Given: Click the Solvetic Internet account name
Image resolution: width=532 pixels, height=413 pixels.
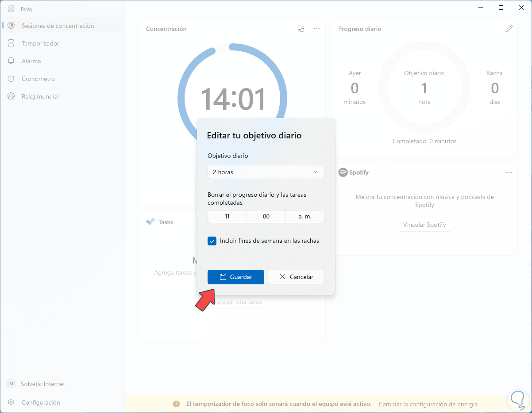Looking at the screenshot, I should tap(43, 384).
